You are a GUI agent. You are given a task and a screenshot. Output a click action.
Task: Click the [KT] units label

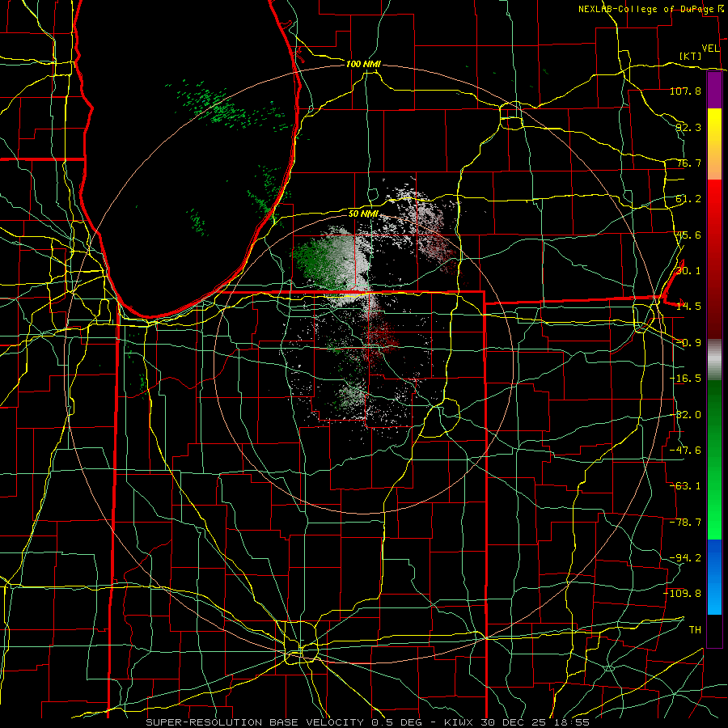point(690,56)
